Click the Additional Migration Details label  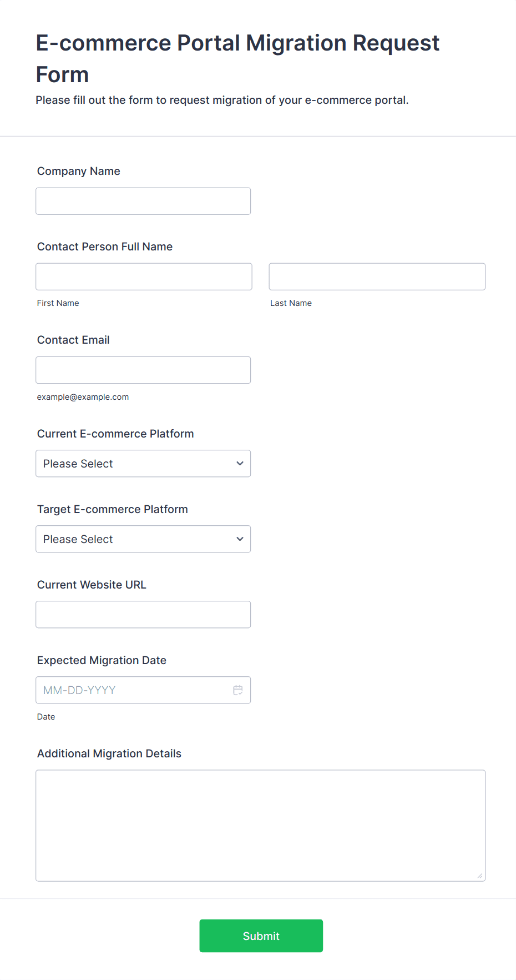(109, 753)
